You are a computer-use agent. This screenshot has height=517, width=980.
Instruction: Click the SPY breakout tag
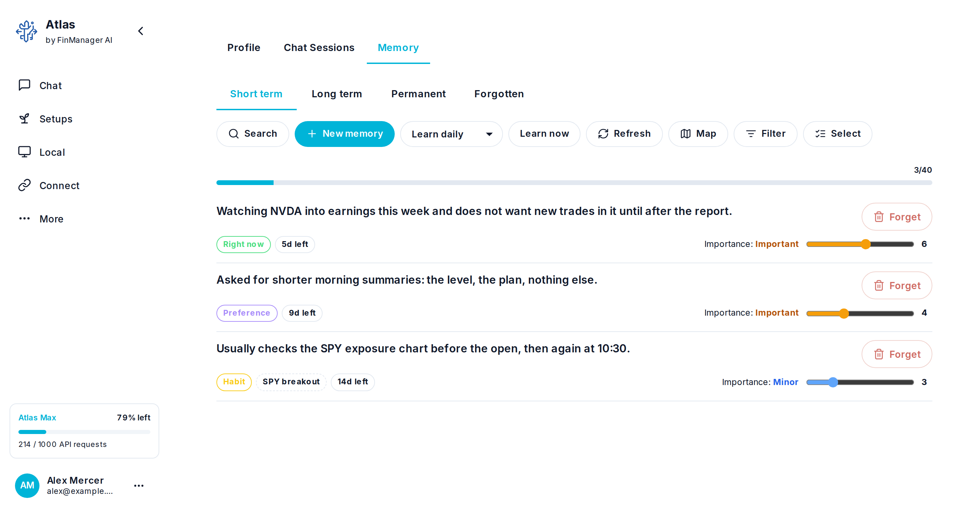click(291, 382)
